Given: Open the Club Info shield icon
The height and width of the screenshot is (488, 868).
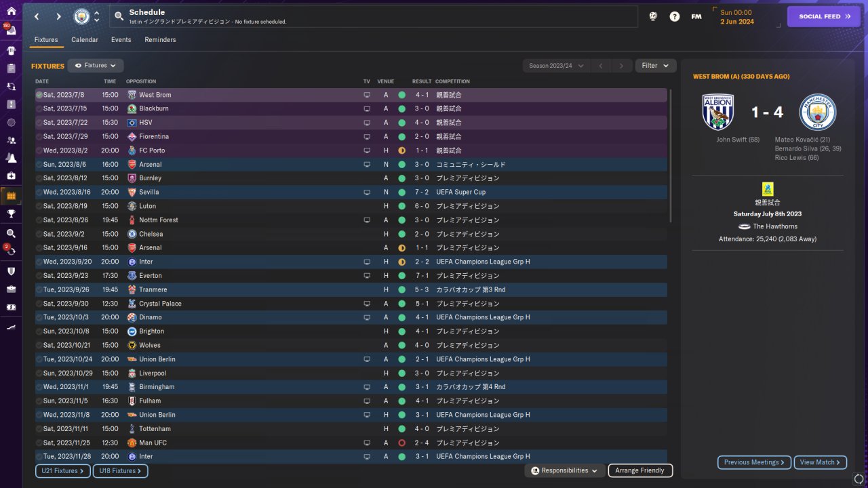Looking at the screenshot, I should tap(11, 271).
